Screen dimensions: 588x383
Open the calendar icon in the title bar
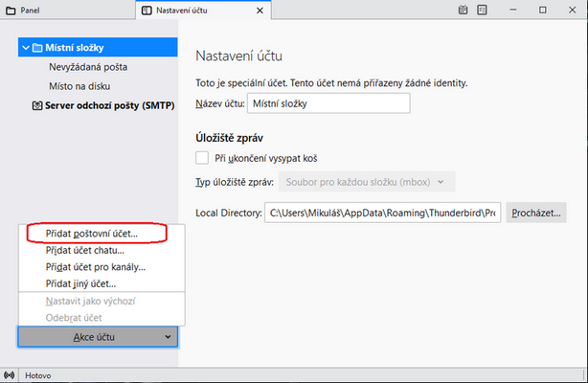463,10
